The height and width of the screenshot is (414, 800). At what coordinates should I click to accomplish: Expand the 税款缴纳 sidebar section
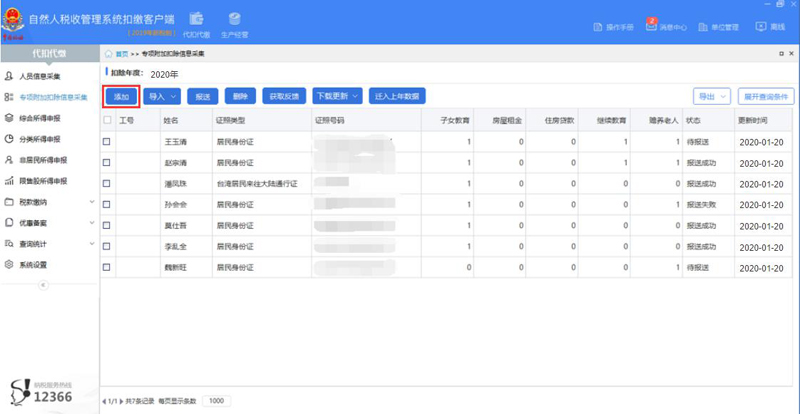point(49,202)
